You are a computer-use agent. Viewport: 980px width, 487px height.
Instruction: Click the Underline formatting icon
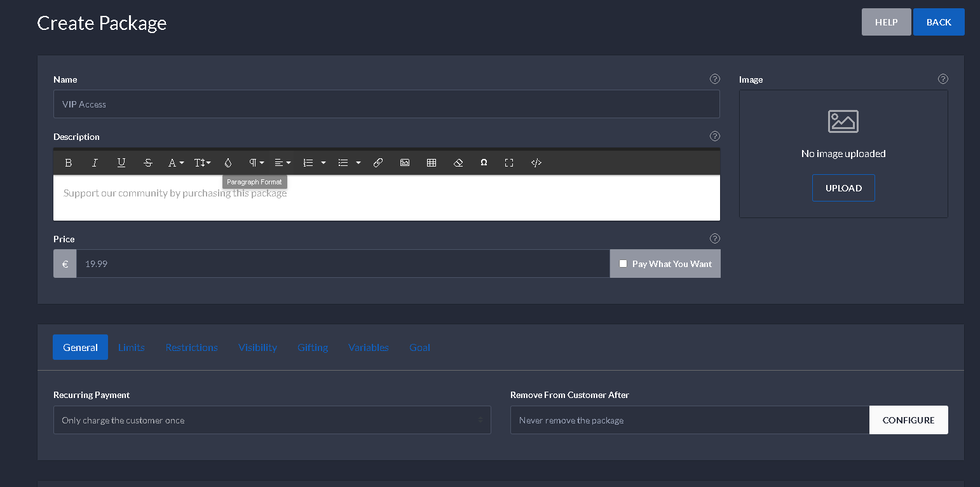(x=121, y=163)
